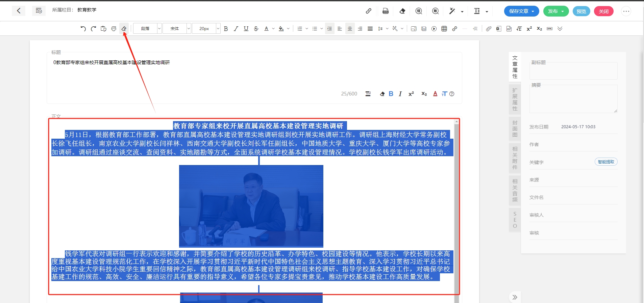Click the PDF import icon in toolbar
This screenshot has height=303, width=644.
(509, 29)
